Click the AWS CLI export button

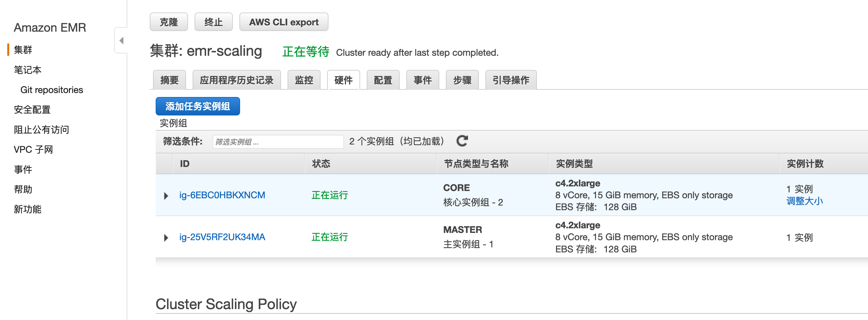click(x=283, y=22)
